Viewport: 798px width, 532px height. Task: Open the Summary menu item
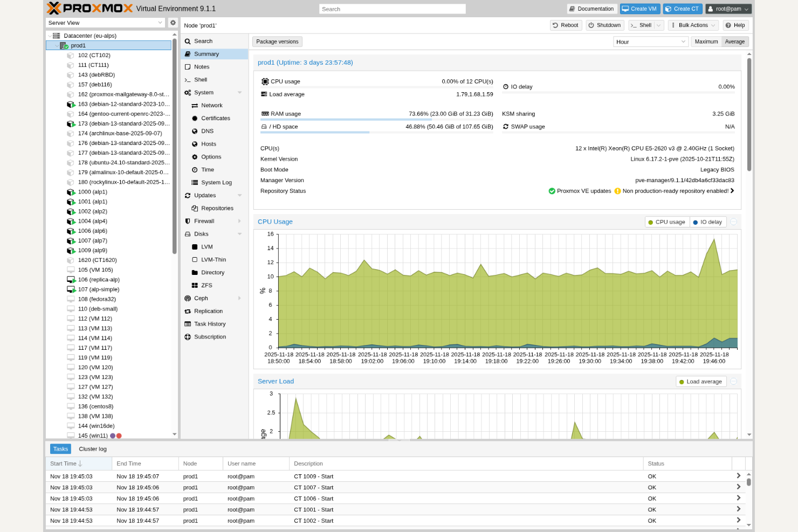(x=214, y=54)
